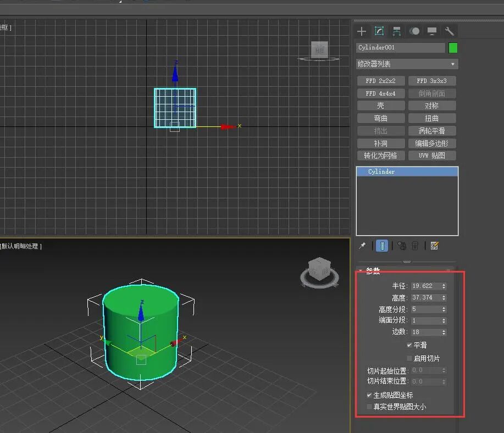Viewport: 504px width, 433px height.
Task: Apply the FFD 3x3x3 modifier
Action: coord(431,81)
